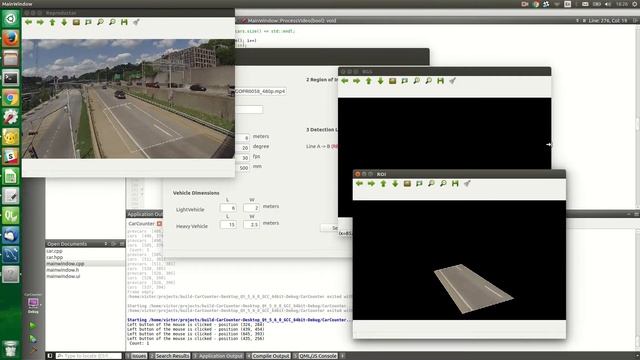Toggle the Qt Creator left sidebar button
640x360 pixels.
point(50,356)
